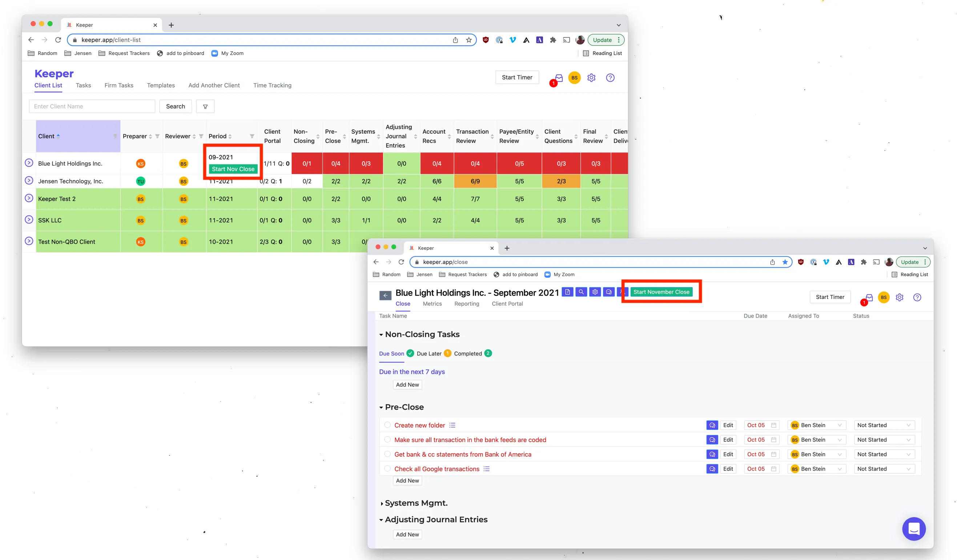Open status dropdown for Create new folder
The height and width of the screenshot is (560, 957).
(884, 425)
